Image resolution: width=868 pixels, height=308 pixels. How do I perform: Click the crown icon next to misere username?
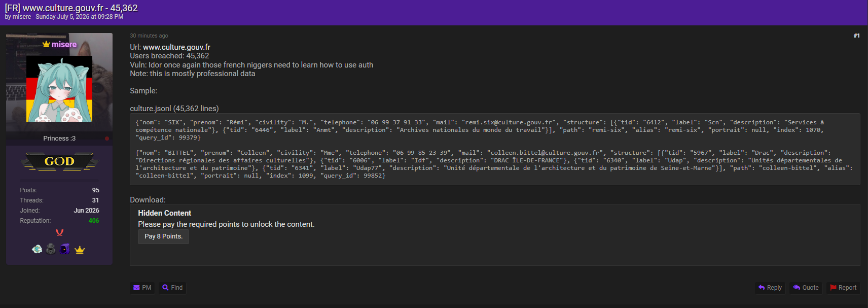click(x=46, y=44)
